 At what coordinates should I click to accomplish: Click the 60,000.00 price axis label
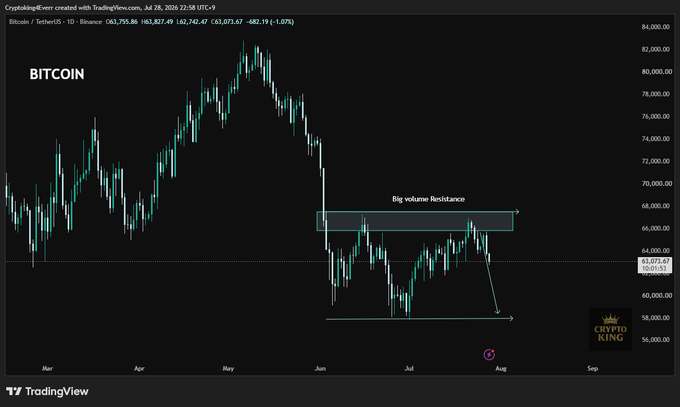click(x=657, y=295)
